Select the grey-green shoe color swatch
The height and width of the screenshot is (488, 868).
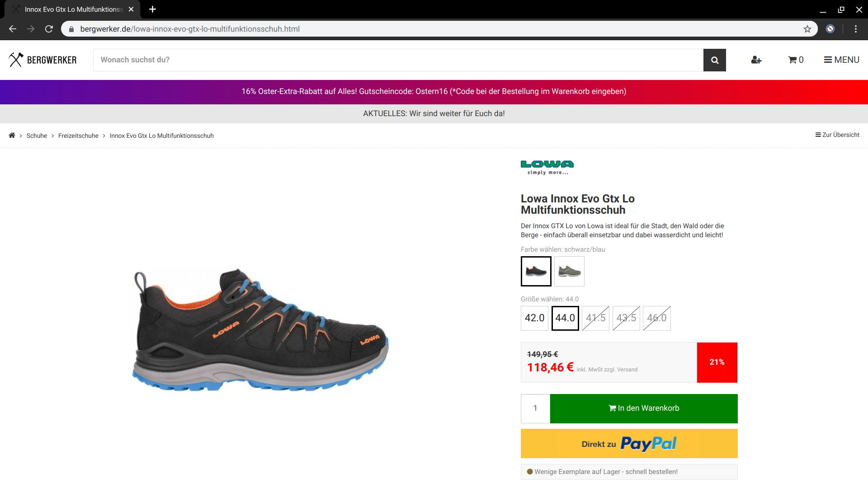tap(569, 271)
